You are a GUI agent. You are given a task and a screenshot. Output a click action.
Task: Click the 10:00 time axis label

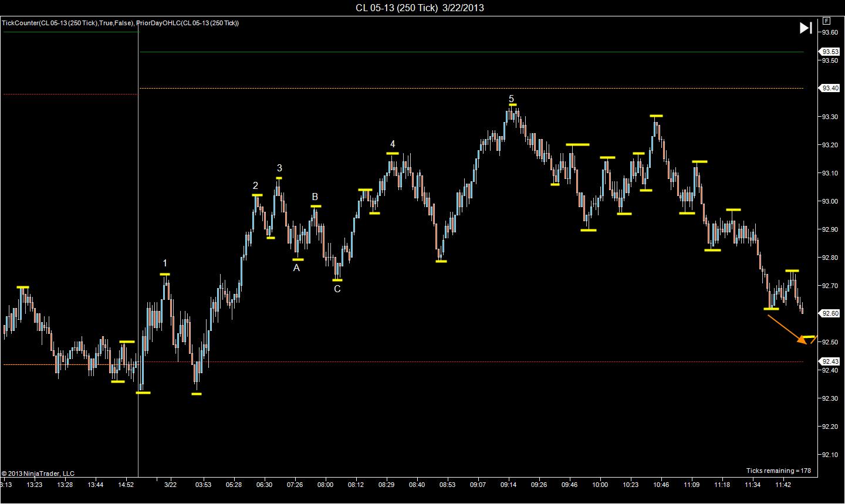point(600,485)
